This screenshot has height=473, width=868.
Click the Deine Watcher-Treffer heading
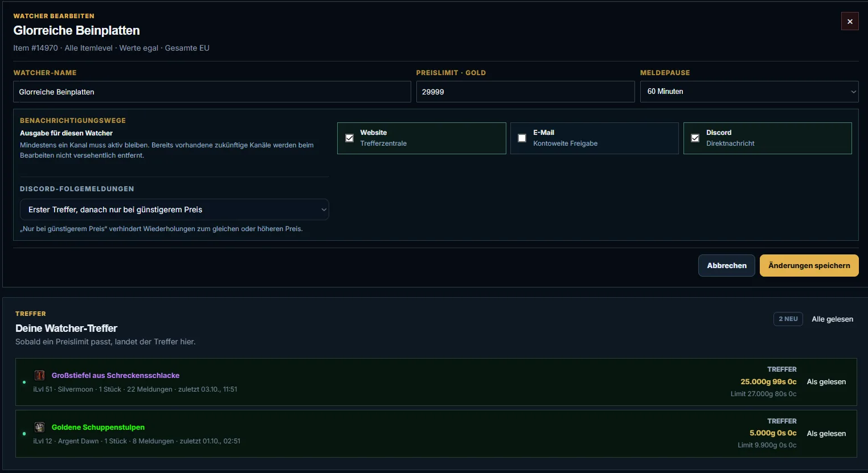coord(66,328)
